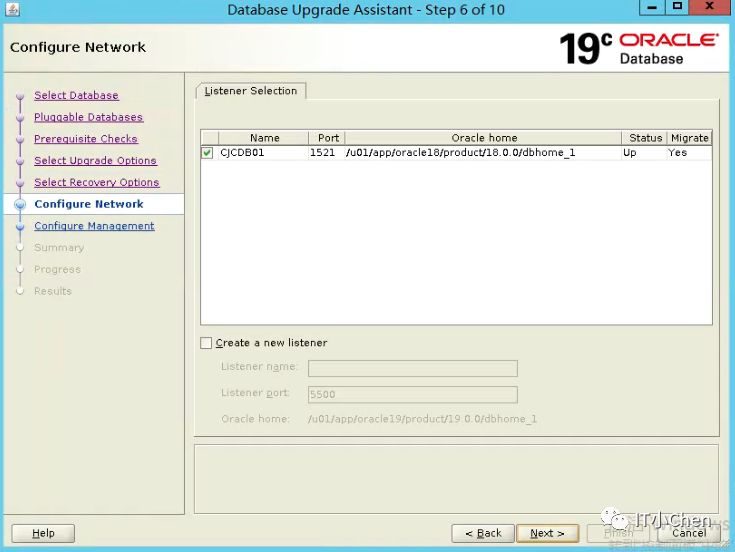
Task: Proceed with the Next button
Action: point(548,533)
